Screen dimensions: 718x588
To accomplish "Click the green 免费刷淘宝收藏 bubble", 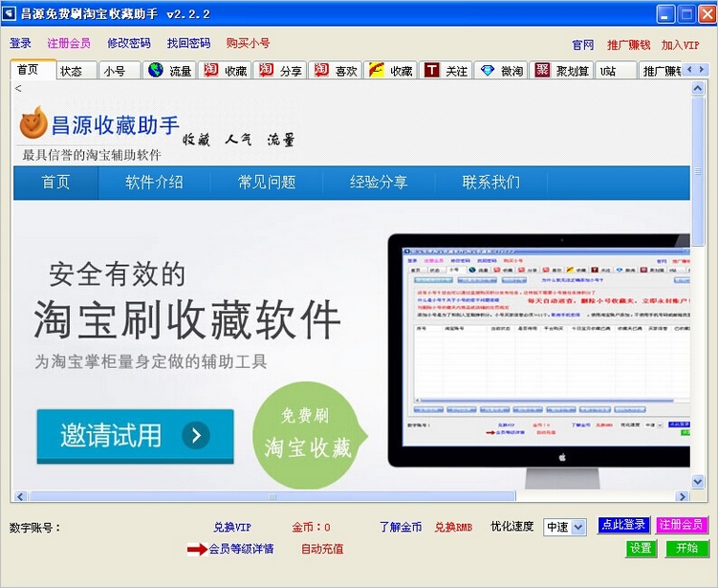I will [x=309, y=434].
